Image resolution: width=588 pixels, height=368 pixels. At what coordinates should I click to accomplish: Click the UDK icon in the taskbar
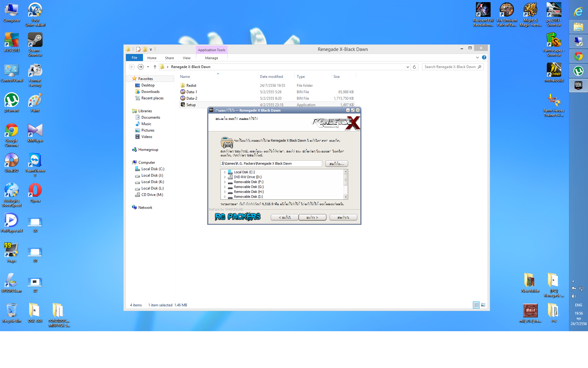tap(578, 86)
